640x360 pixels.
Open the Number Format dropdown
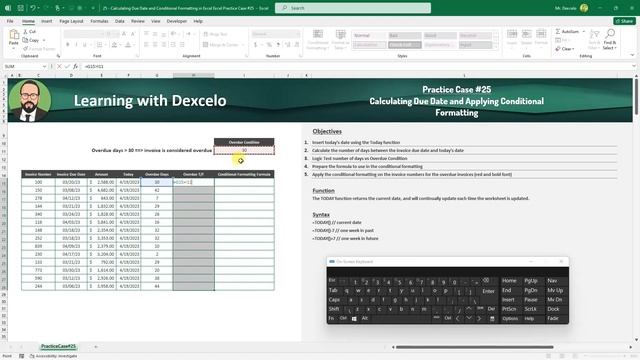[276, 34]
